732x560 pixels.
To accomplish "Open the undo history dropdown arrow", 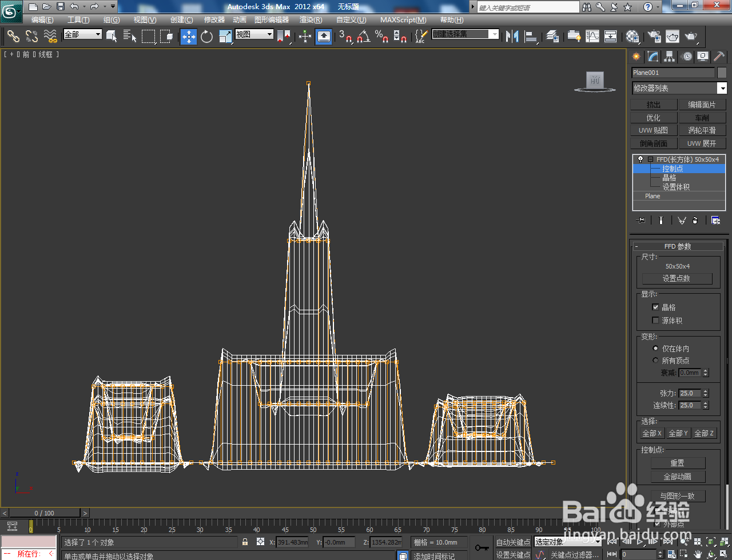I will pos(83,7).
